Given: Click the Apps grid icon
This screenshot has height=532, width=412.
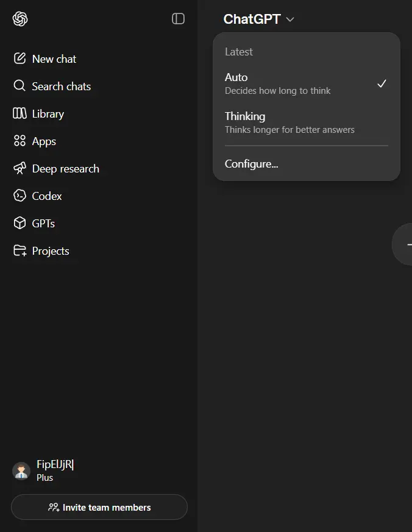Looking at the screenshot, I should [x=20, y=141].
